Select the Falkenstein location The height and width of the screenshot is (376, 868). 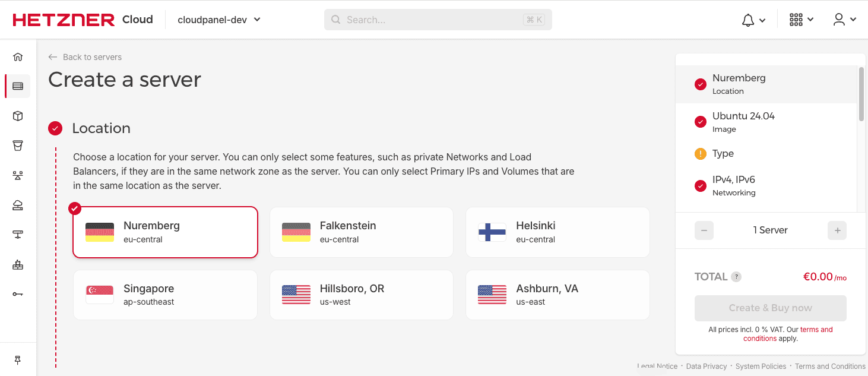[x=361, y=232]
